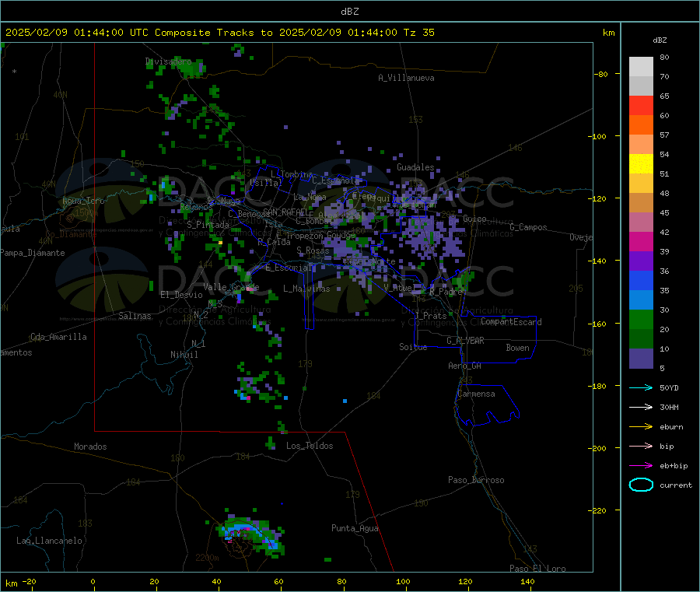Click the 'Goico' map label
The image size is (700, 592).
pyautogui.click(x=474, y=219)
